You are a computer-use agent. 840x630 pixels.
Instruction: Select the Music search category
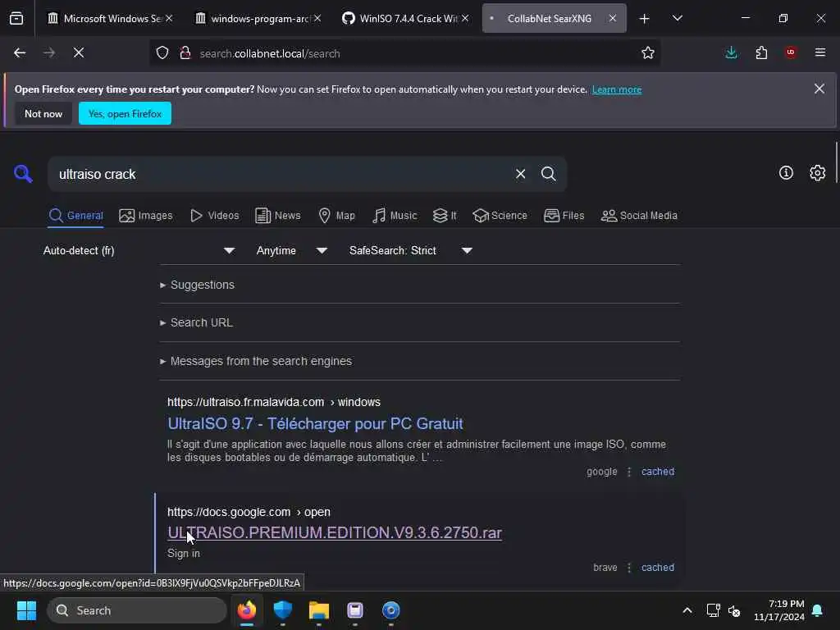coord(395,216)
